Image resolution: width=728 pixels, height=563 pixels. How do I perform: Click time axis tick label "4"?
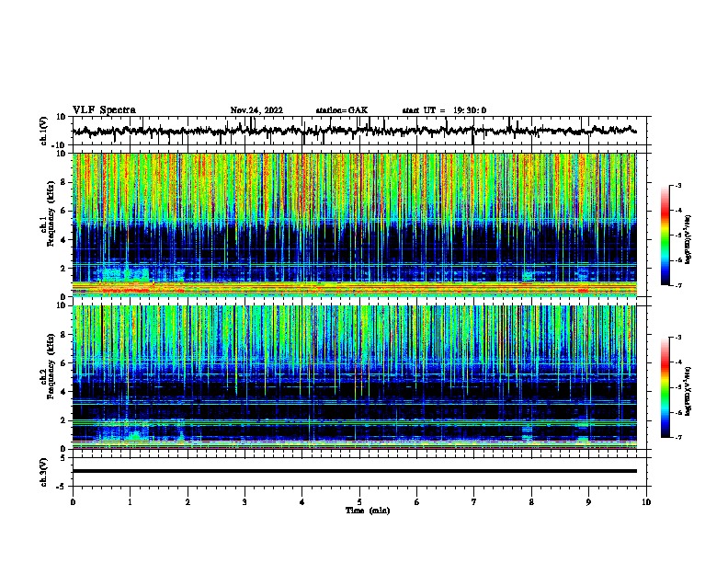[302, 501]
